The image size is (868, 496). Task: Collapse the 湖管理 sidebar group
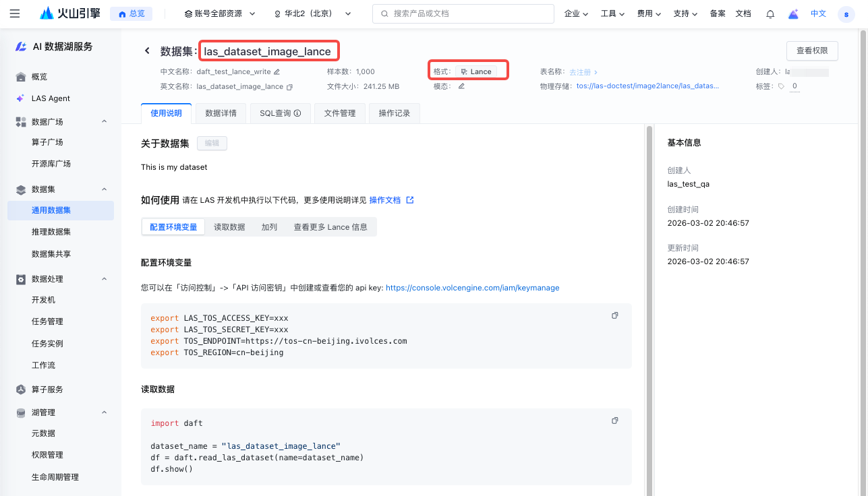click(105, 412)
